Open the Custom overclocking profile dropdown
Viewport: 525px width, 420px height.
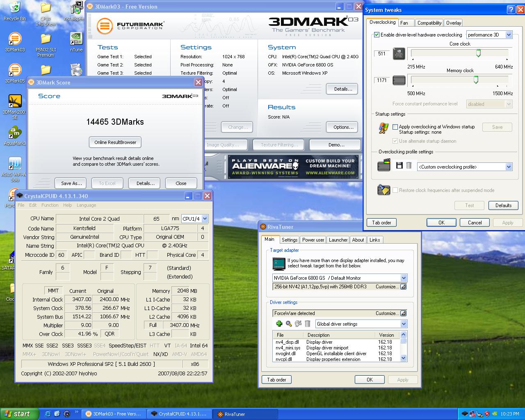(x=509, y=167)
